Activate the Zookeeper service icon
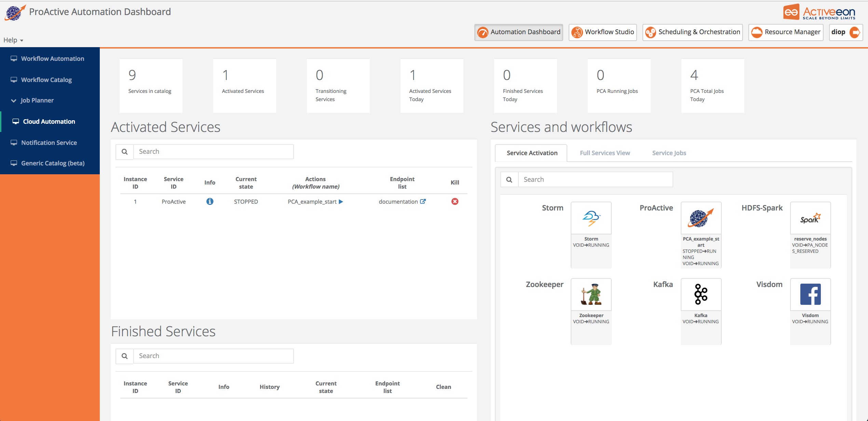Image resolution: width=868 pixels, height=421 pixels. pos(591,295)
